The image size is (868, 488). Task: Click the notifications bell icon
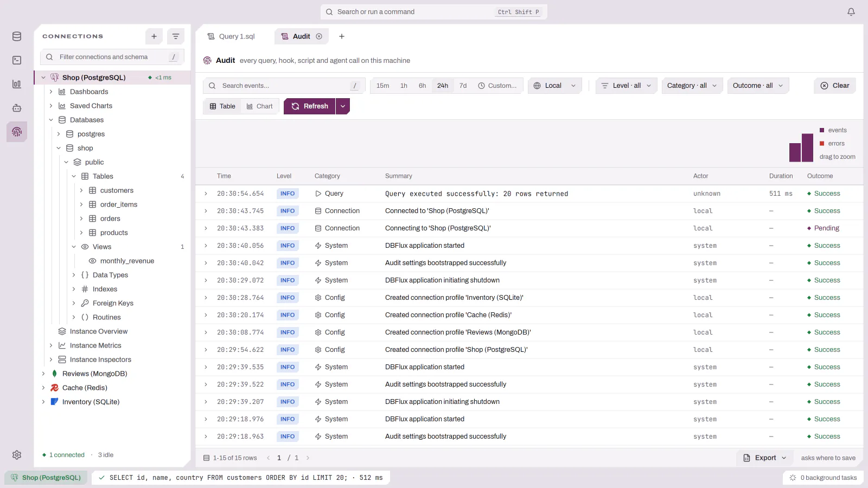click(851, 12)
